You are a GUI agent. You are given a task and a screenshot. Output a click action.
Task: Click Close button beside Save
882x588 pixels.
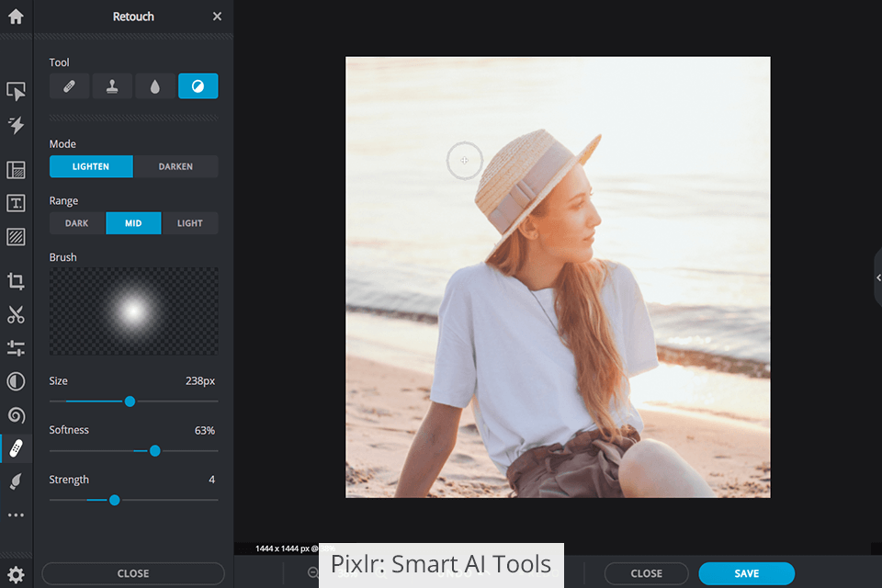click(646, 573)
